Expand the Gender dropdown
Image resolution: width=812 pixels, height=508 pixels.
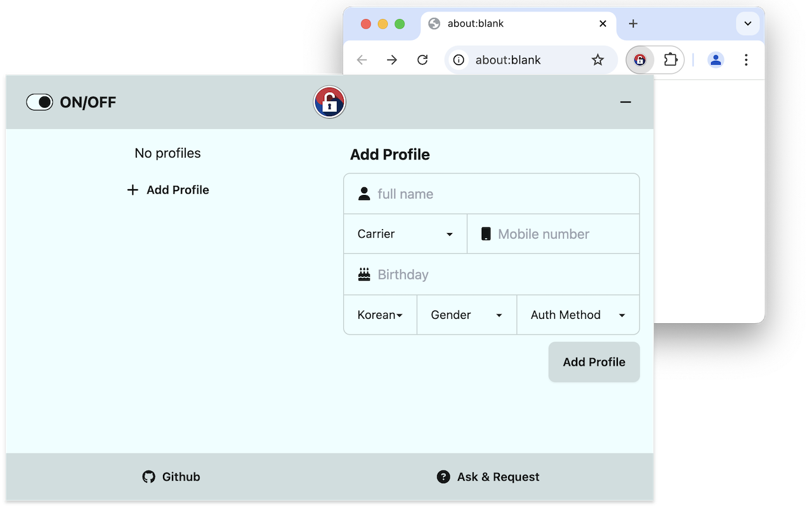(x=467, y=315)
